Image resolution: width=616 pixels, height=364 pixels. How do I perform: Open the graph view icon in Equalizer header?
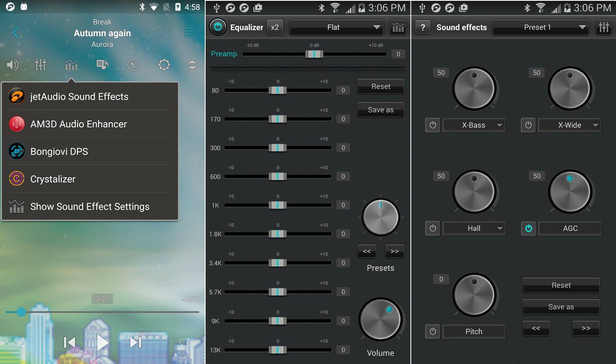(398, 28)
